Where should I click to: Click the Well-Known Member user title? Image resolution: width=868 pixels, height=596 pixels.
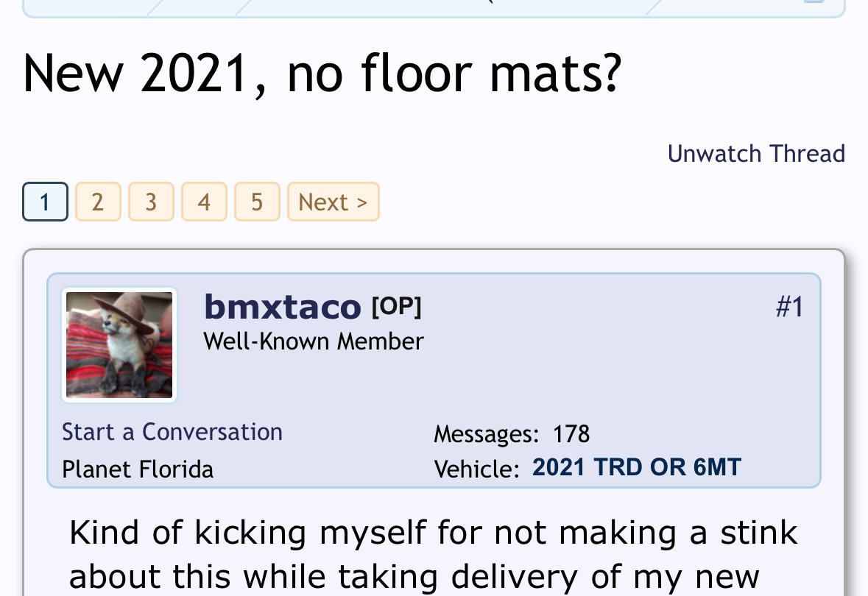pos(314,341)
